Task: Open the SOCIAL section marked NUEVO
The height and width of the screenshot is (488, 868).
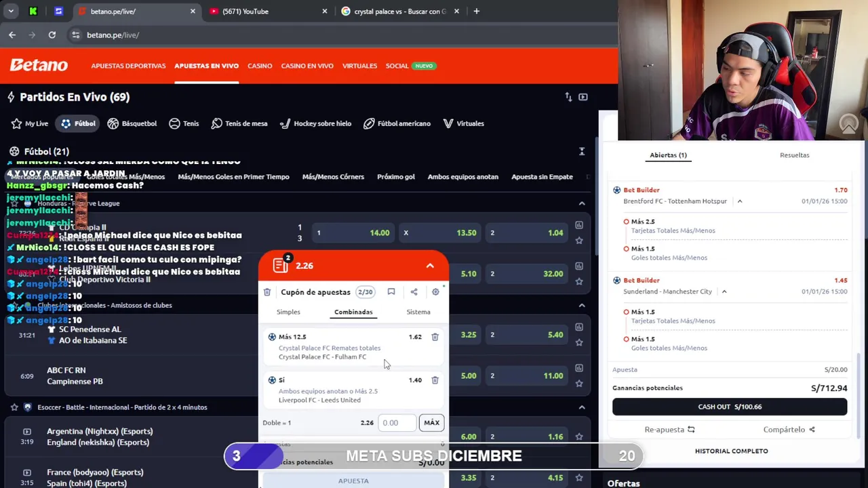Action: [411, 66]
